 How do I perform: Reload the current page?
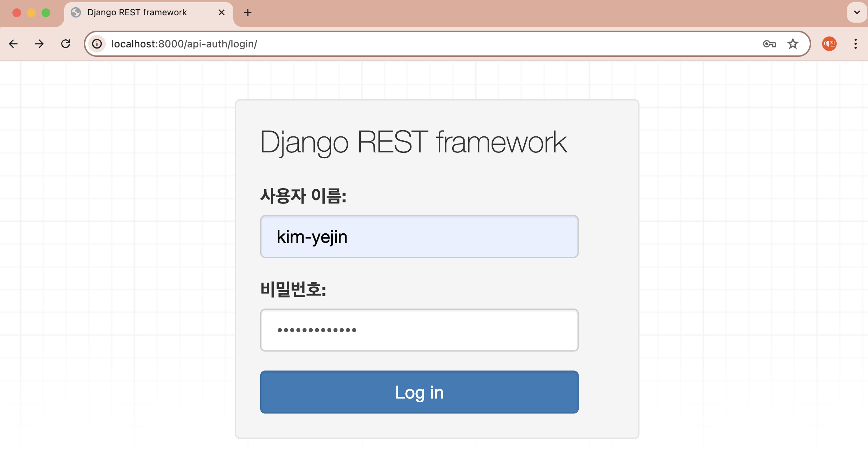(66, 44)
